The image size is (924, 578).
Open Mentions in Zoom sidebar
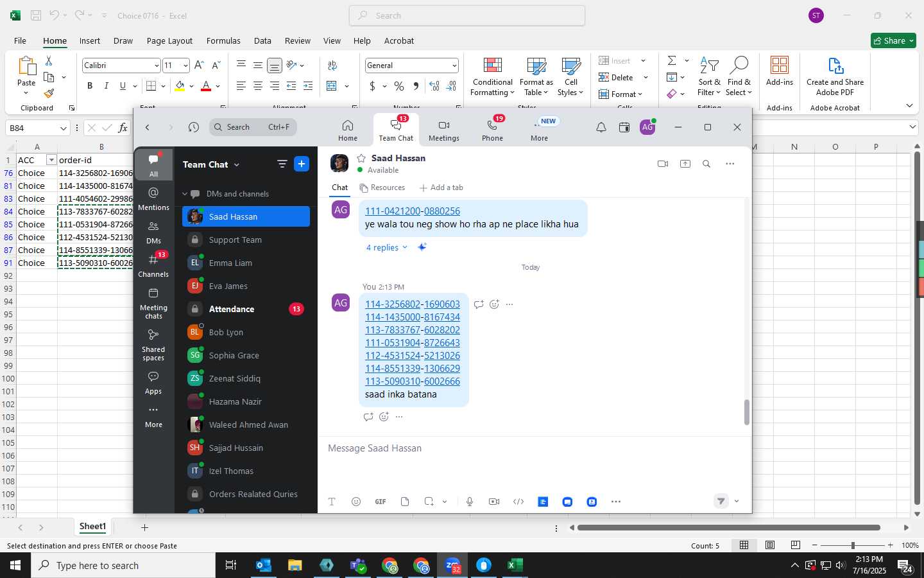[x=153, y=198]
